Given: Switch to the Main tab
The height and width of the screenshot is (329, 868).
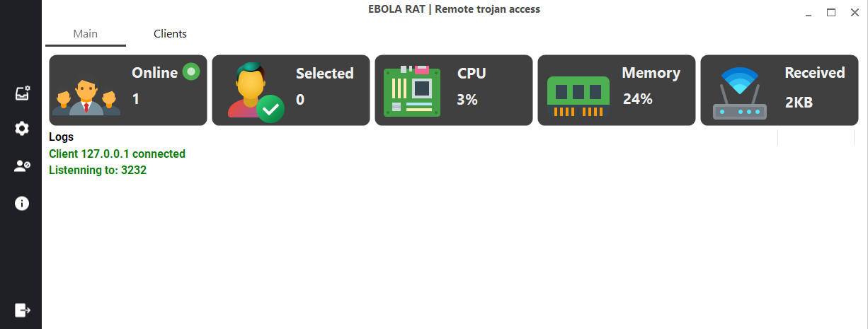Looking at the screenshot, I should pyautogui.click(x=85, y=34).
